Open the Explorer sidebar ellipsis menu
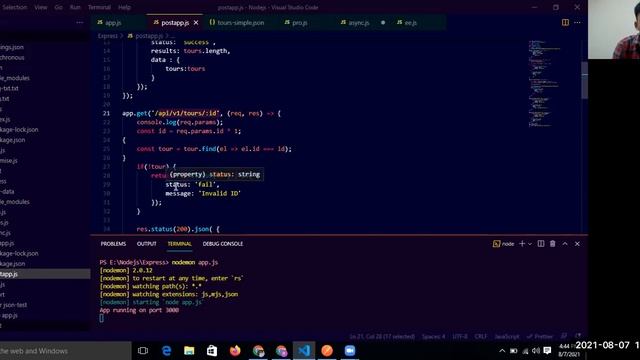 80,22
